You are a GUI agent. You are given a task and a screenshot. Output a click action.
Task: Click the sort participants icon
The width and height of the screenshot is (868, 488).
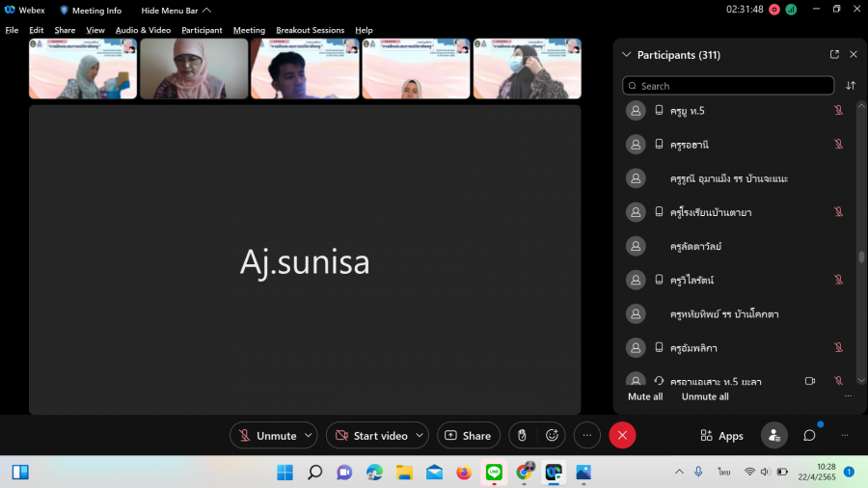[851, 86]
